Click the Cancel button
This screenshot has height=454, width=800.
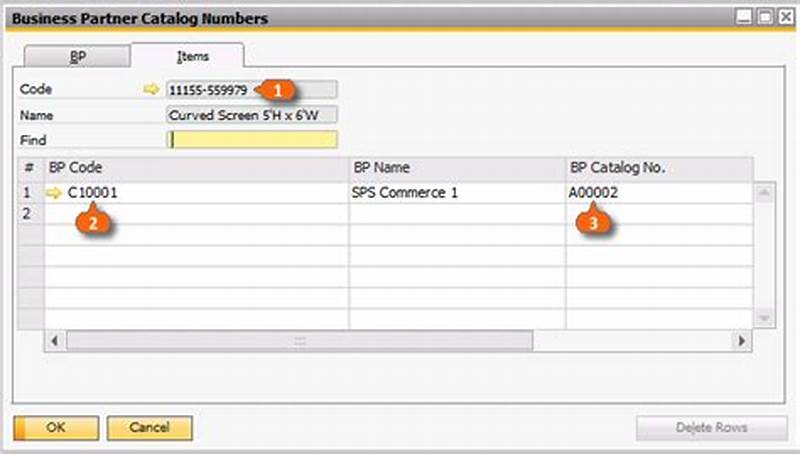tap(149, 427)
